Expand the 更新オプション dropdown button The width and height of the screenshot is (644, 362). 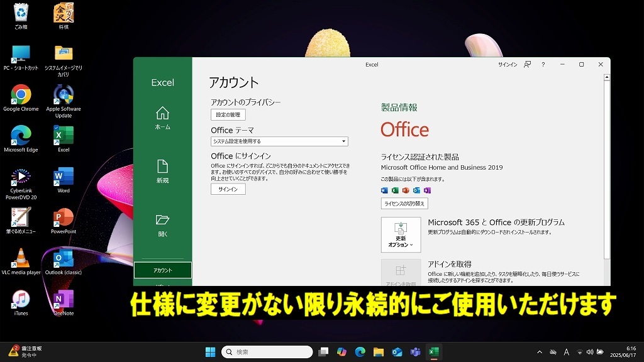(x=401, y=235)
